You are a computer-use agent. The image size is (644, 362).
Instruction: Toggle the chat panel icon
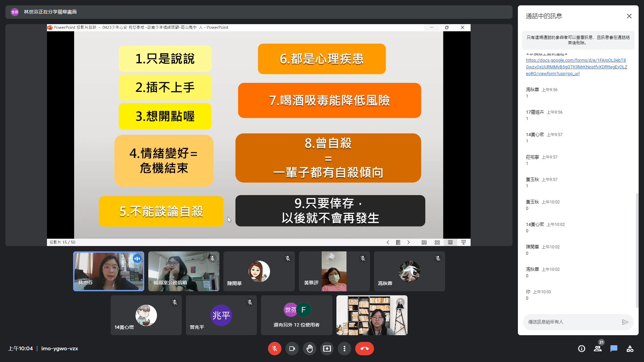614,349
